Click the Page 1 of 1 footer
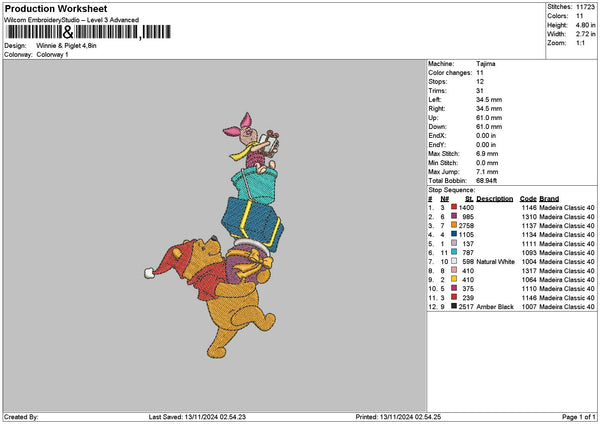Image resolution: width=600 pixels, height=424 pixels. click(573, 417)
